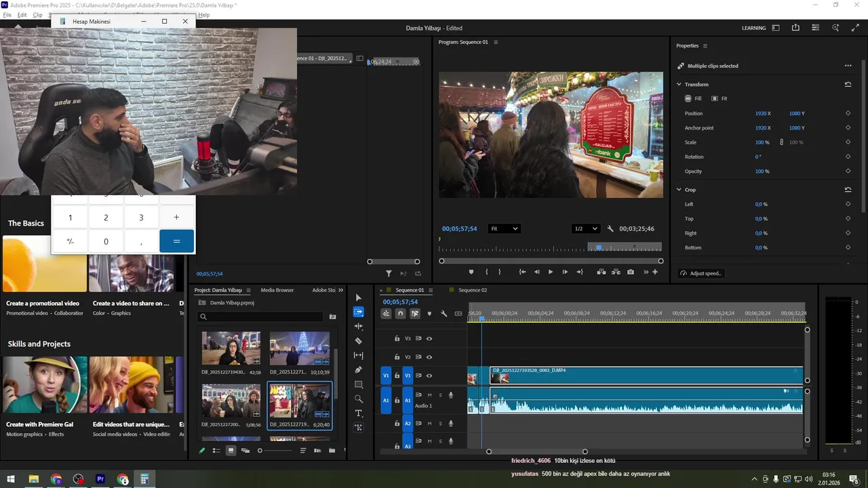Viewport: 868px width, 488px height.
Task: Toggle Linked Selection in the timeline
Action: [x=414, y=314]
